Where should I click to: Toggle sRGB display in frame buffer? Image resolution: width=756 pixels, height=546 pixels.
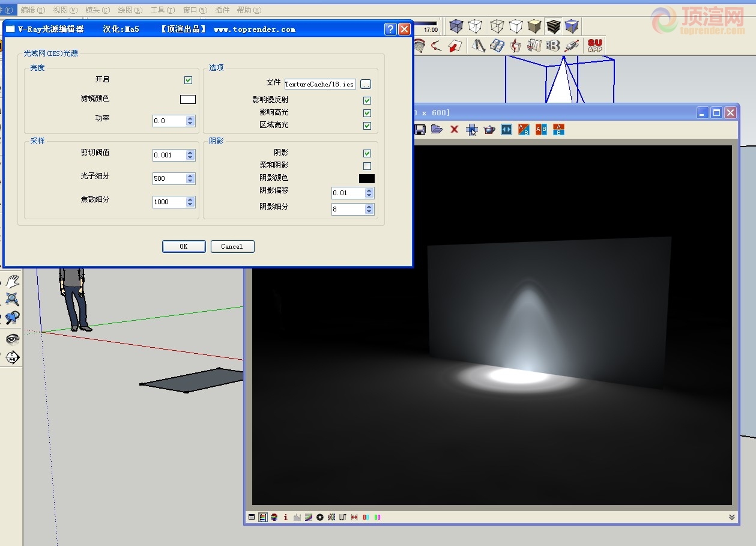pyautogui.click(x=331, y=517)
